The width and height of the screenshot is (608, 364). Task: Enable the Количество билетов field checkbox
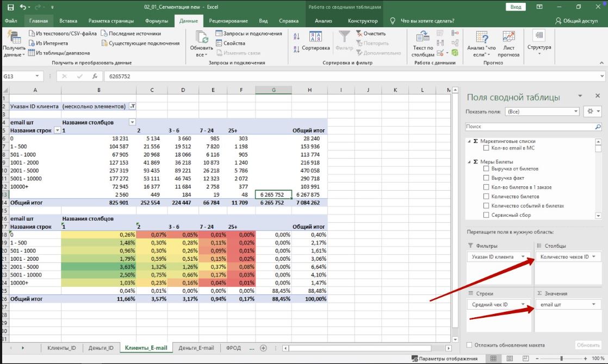[x=487, y=197]
